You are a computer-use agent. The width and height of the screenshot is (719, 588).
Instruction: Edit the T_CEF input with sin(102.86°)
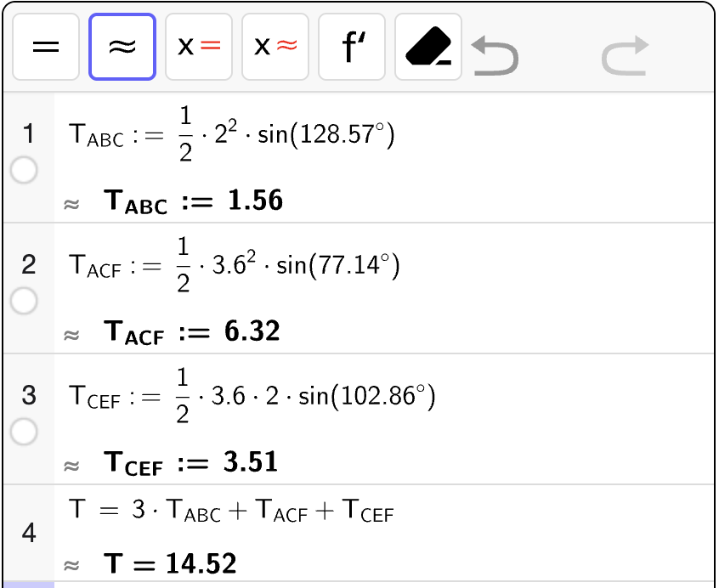(x=252, y=396)
